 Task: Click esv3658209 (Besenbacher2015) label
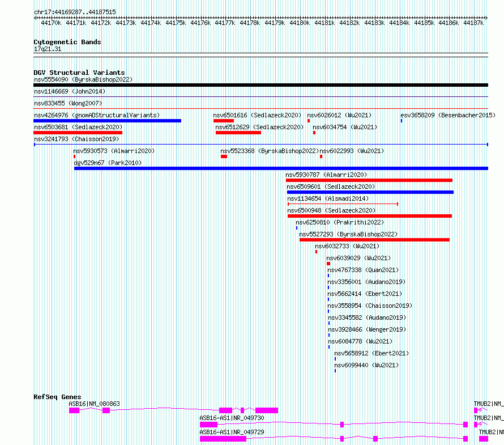click(x=448, y=115)
